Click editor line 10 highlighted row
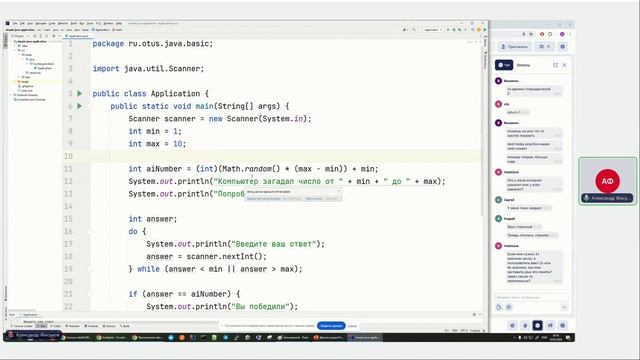640x360 pixels. click(286, 156)
